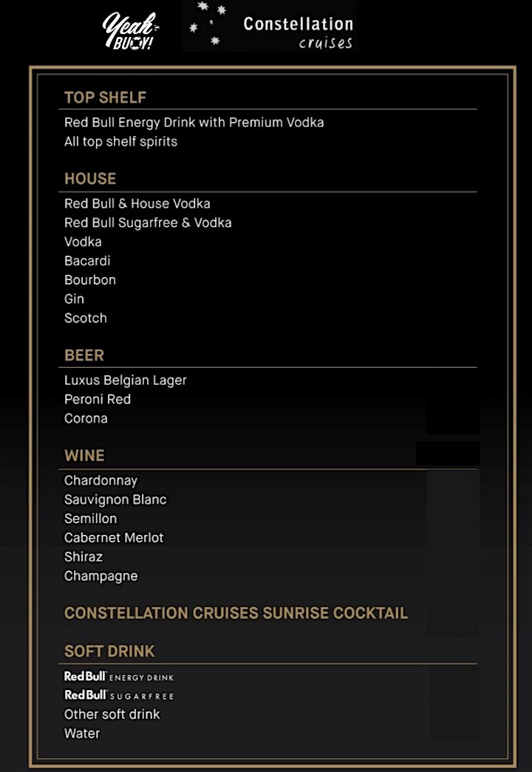Image resolution: width=532 pixels, height=772 pixels.
Task: Click the Southern Cross stars emblem
Action: tap(208, 24)
